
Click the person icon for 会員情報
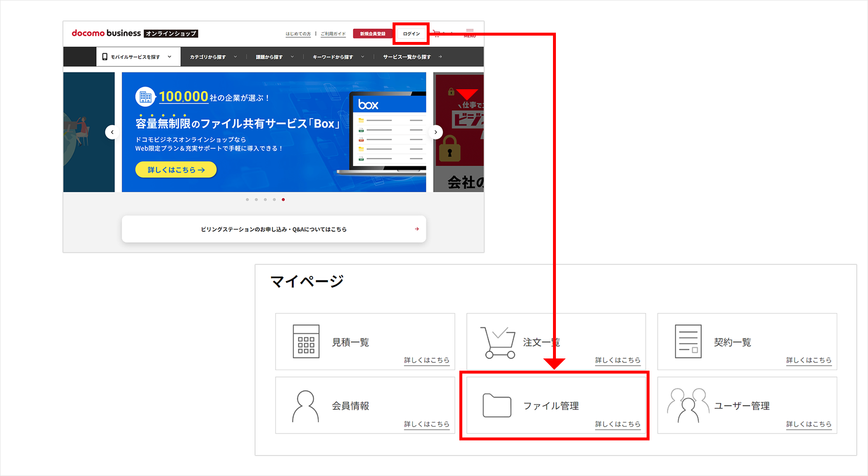(305, 406)
